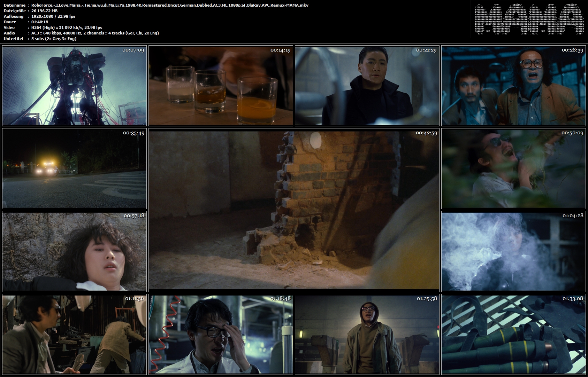Screen dimensions: 588x377
Task: Select the thumbnail with three drinking glasses
Action: tap(221, 86)
